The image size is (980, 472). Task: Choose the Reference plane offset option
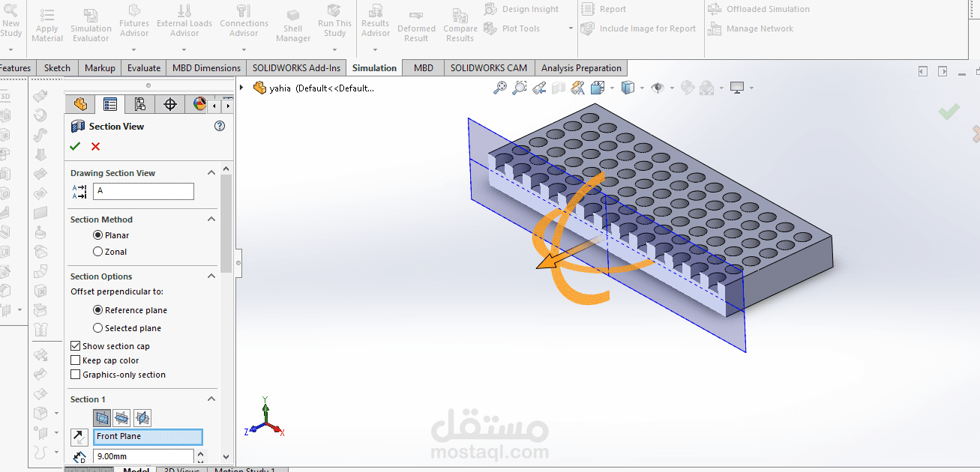pyautogui.click(x=97, y=310)
